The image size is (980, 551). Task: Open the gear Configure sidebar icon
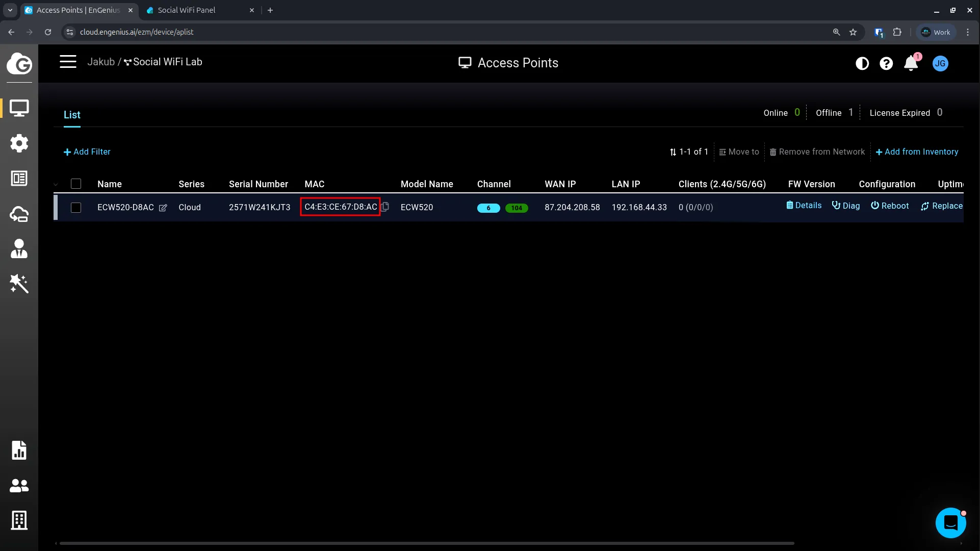coord(19,143)
